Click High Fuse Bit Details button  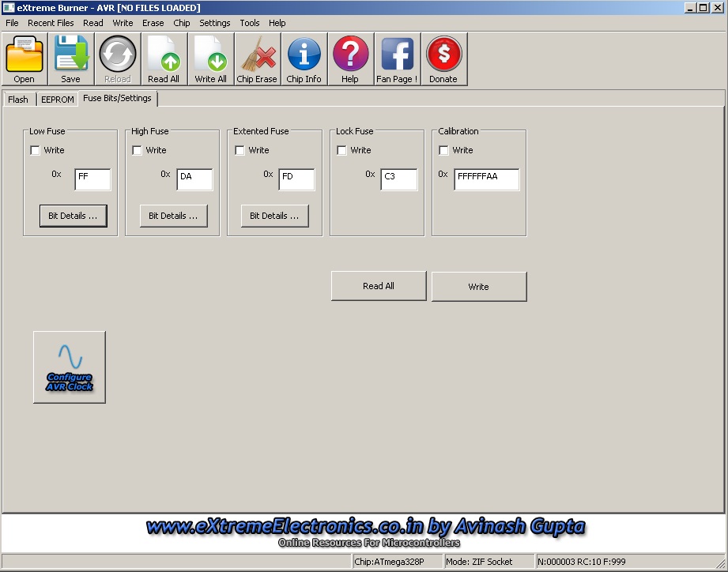(x=174, y=216)
